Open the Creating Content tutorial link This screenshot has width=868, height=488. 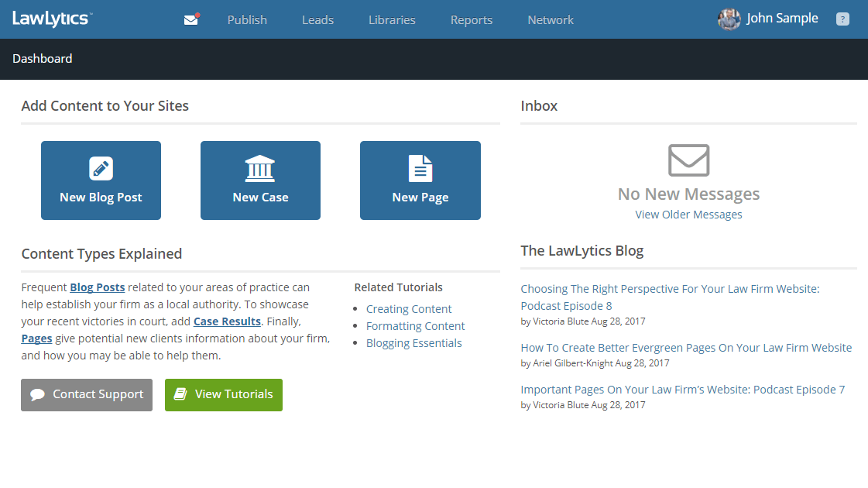[409, 309]
